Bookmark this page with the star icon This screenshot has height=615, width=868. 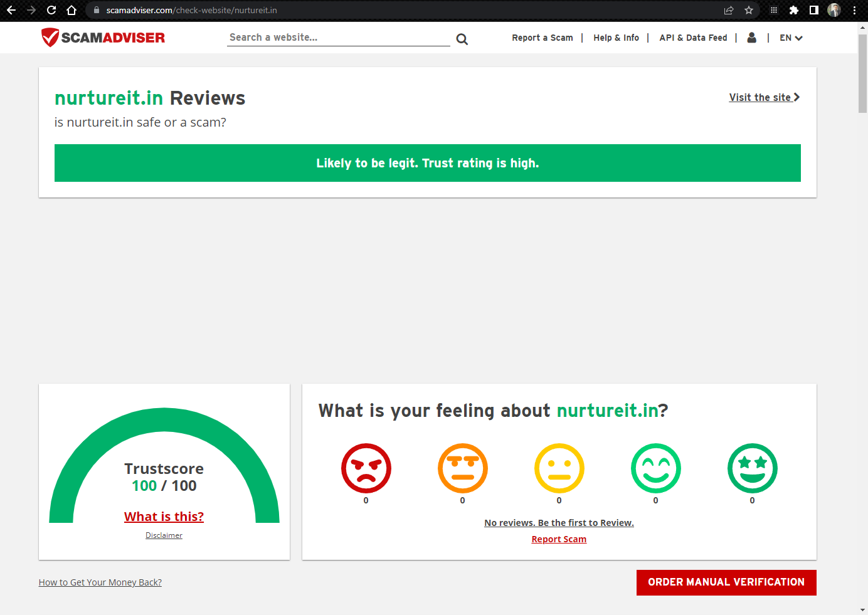click(749, 10)
